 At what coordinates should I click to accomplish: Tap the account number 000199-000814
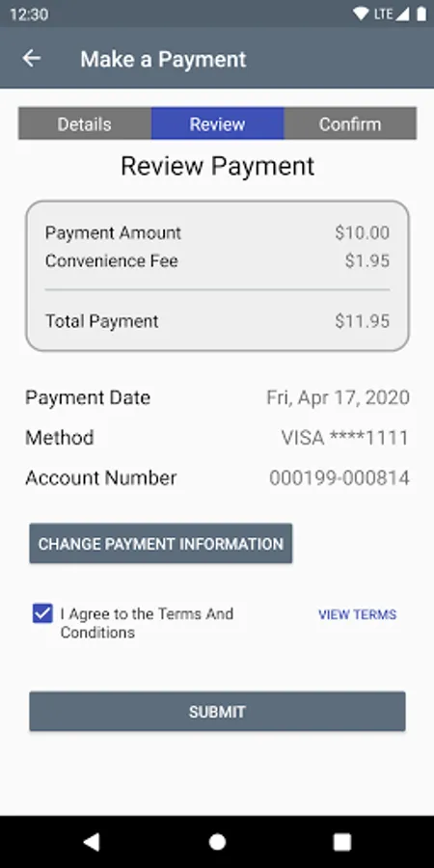(339, 477)
